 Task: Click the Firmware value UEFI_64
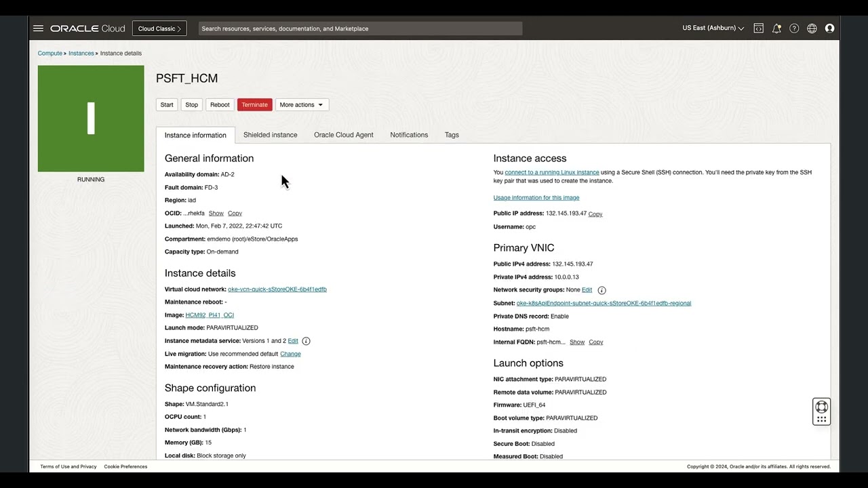534,405
